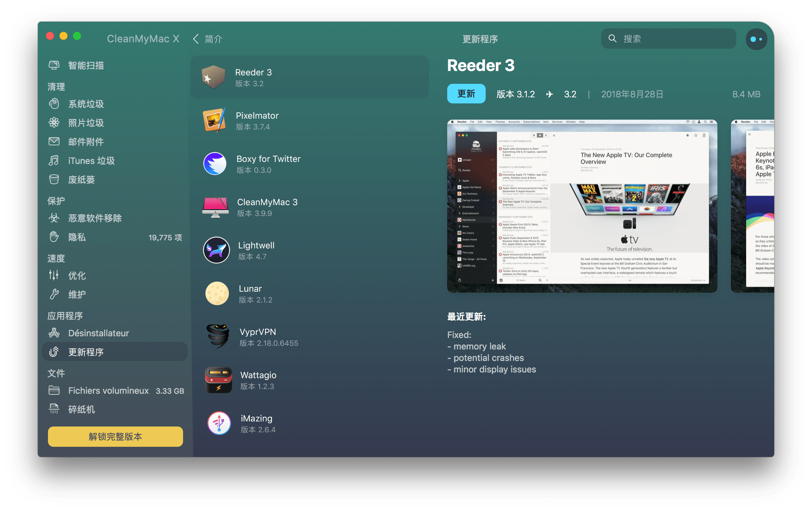Select the Trash Bins (废纸篓) icon
This screenshot has width=812, height=511.
coord(54,179)
